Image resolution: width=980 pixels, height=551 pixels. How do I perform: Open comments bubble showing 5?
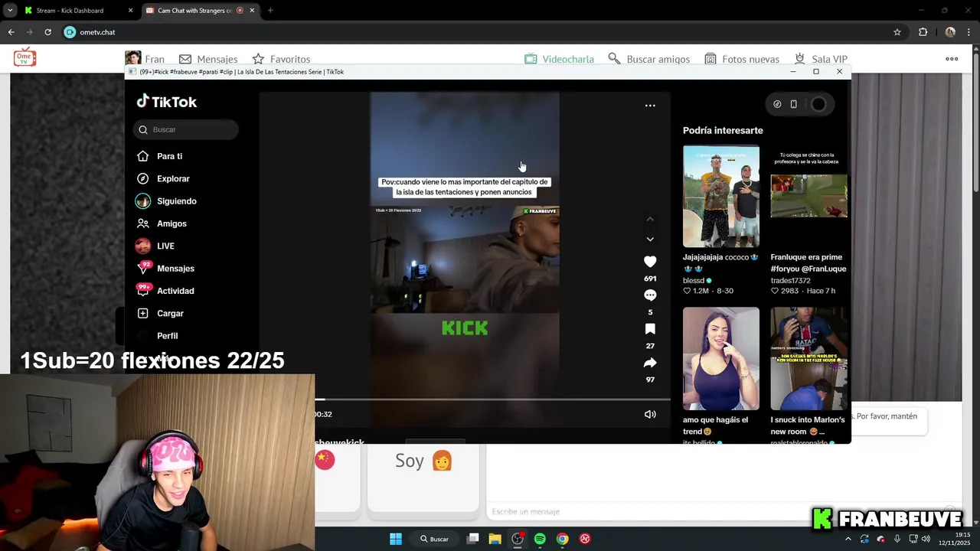650,295
